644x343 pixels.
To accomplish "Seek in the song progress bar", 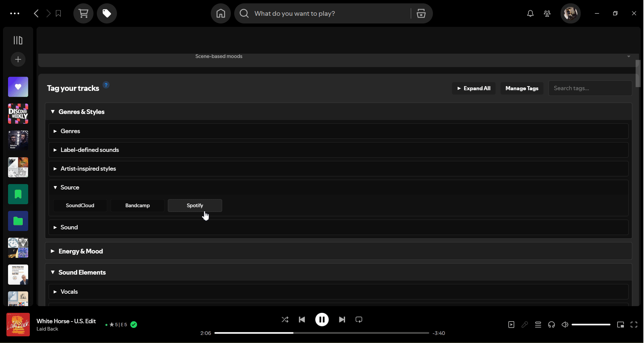I will (x=322, y=333).
